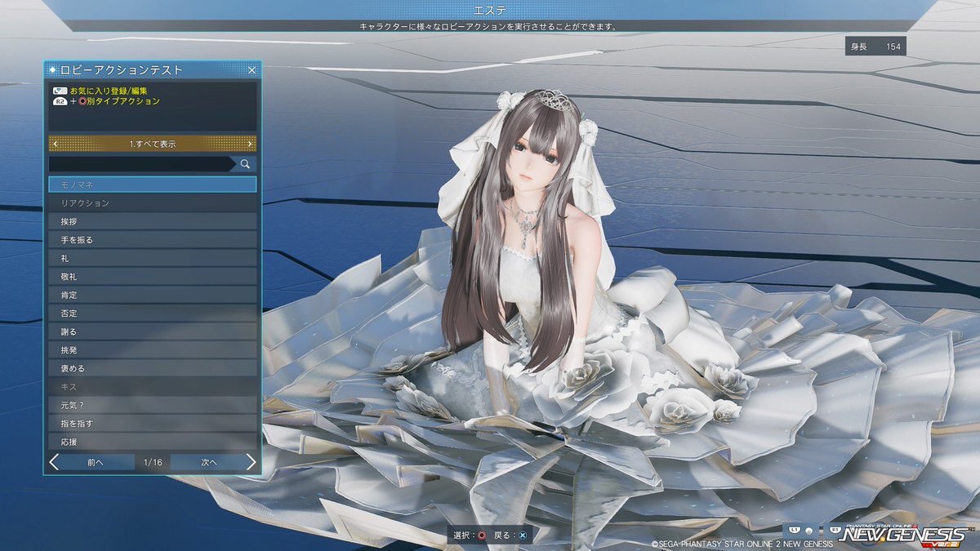
Task: Select the 肯定 lobby action
Action: tap(153, 295)
